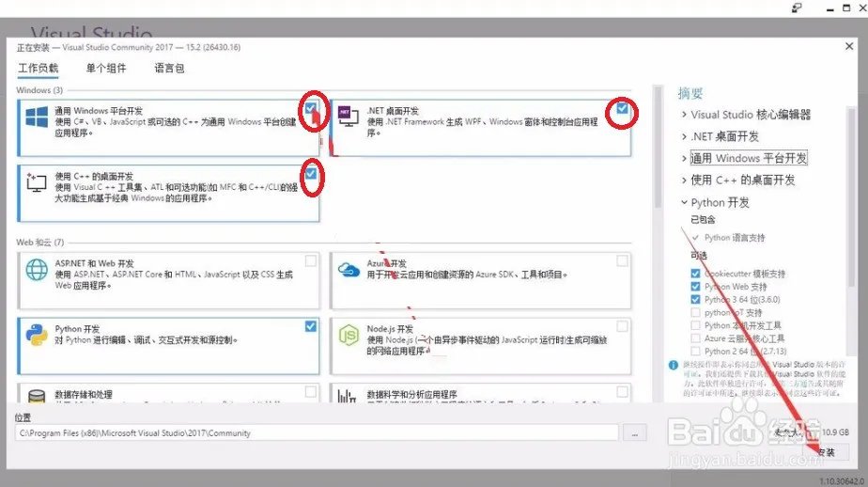Click the install location path field
Screen dimensions: 868x487
point(317,433)
